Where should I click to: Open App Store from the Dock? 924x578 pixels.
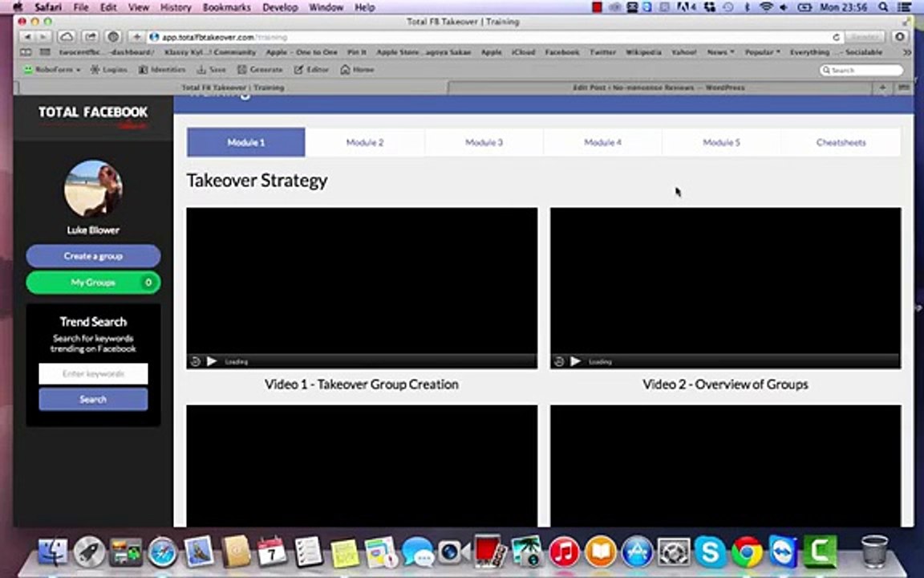point(637,552)
